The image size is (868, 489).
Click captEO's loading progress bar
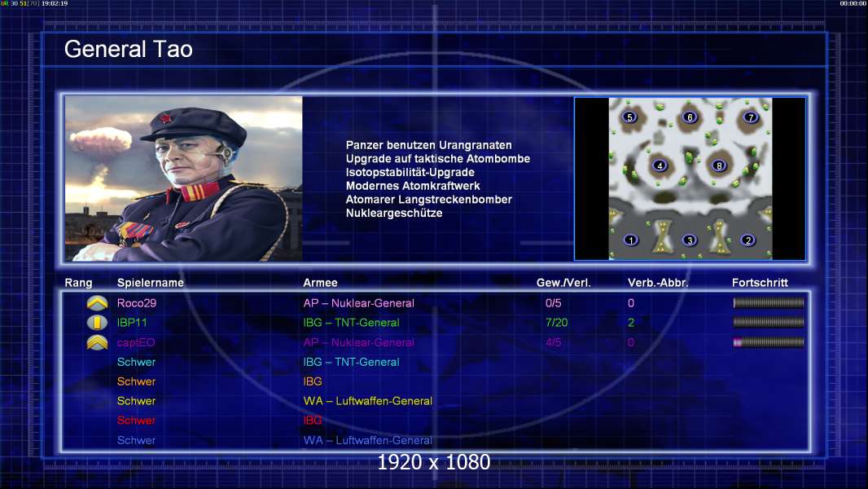769,342
